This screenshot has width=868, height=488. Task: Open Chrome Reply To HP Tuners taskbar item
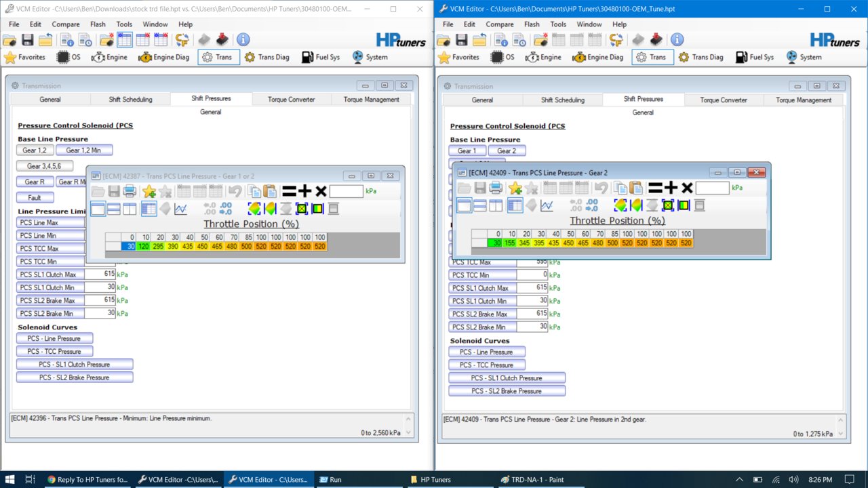87,479
